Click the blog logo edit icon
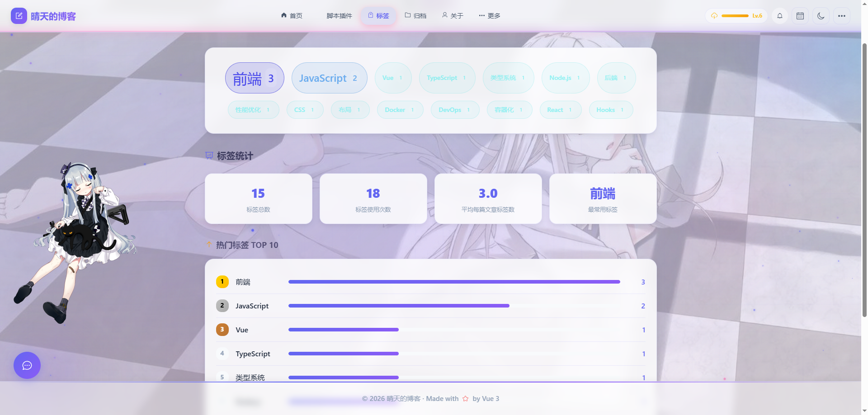 pos(19,16)
